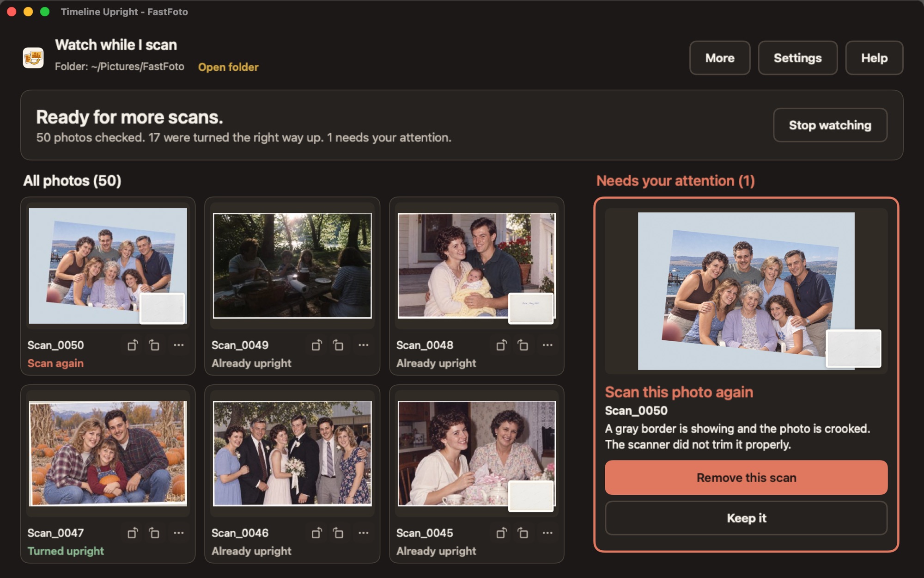
Task: Open the Scan_0045 tea party thumbnail
Action: coord(476,453)
